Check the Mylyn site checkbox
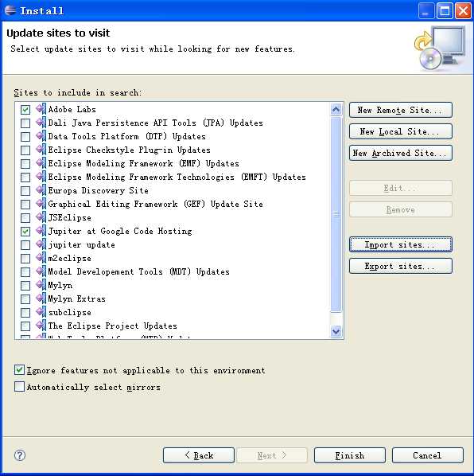Screen dimensions: 474x476 click(25, 285)
